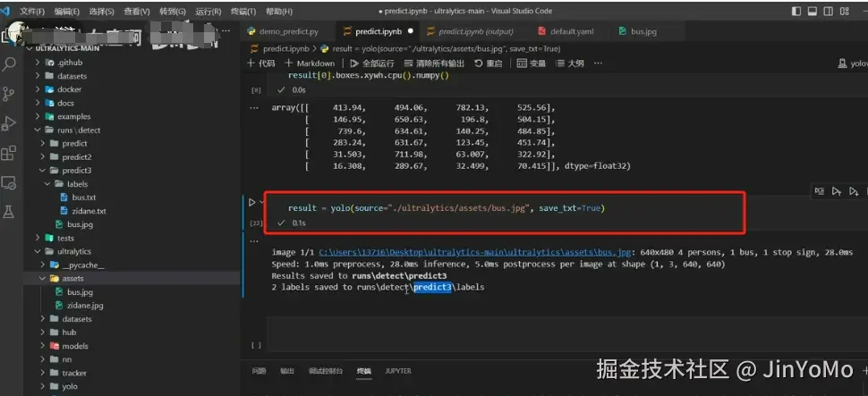
Task: Expand the docker folder
Action: [x=69, y=89]
